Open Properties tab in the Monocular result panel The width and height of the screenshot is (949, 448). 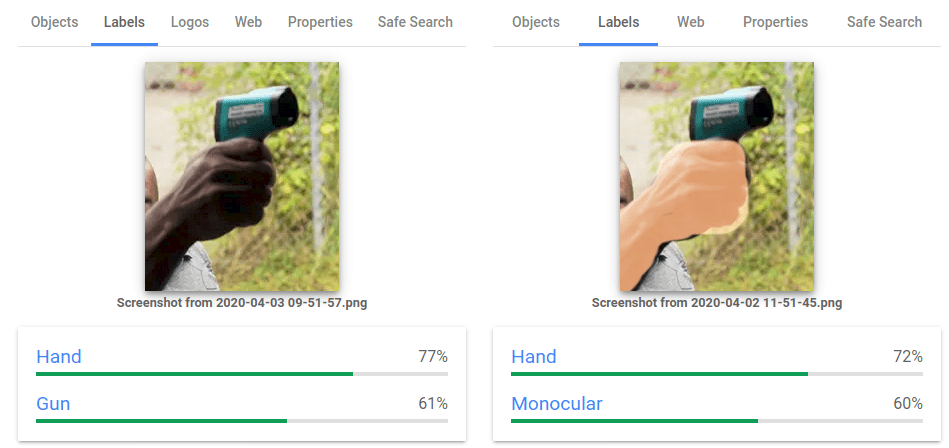(775, 22)
